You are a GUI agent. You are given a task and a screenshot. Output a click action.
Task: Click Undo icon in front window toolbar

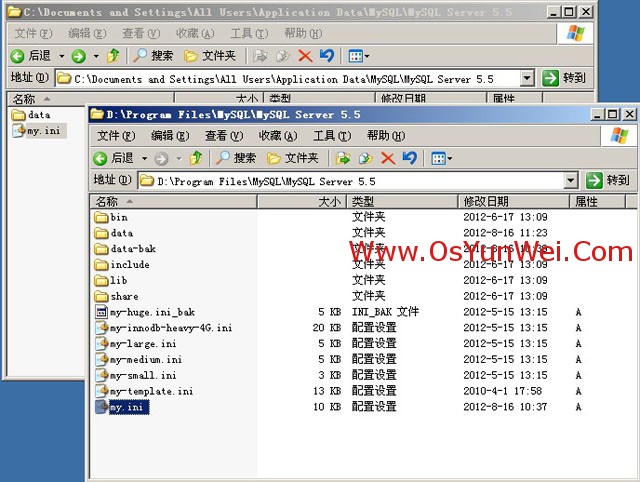pyautogui.click(x=410, y=158)
